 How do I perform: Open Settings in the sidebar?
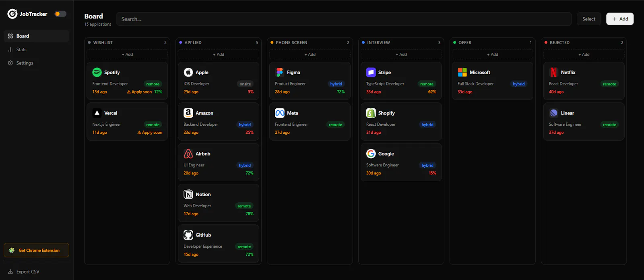37,63
